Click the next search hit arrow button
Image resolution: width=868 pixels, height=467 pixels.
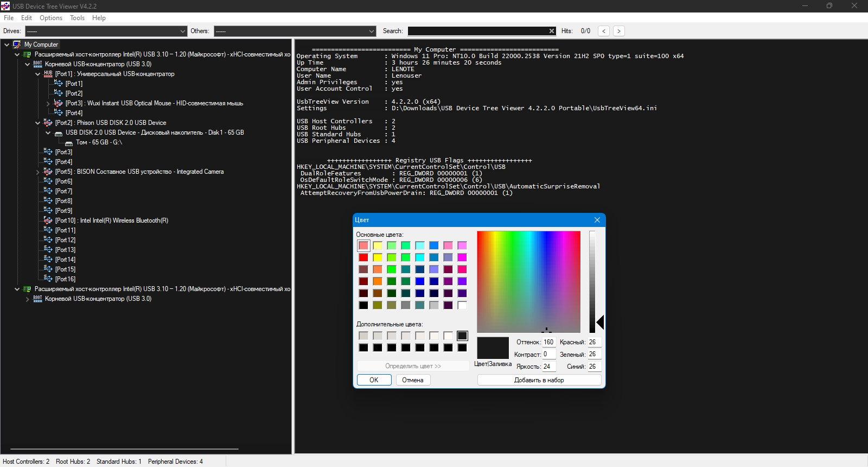click(619, 31)
